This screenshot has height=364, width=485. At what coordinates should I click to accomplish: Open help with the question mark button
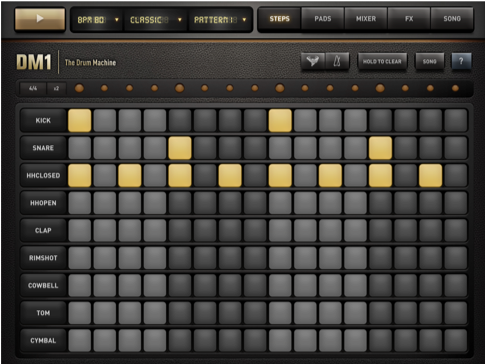pyautogui.click(x=461, y=61)
